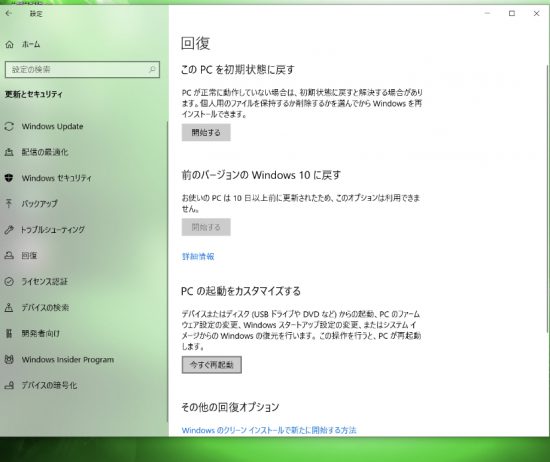Viewport: 550px width, 462px height.
Task: Go to Windows Update page
Action: [52, 126]
